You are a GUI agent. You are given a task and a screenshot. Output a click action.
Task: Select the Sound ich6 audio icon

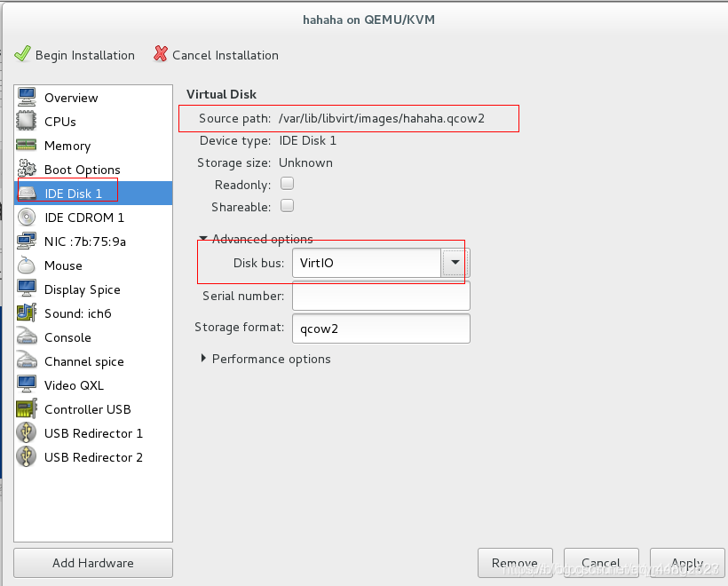click(27, 313)
